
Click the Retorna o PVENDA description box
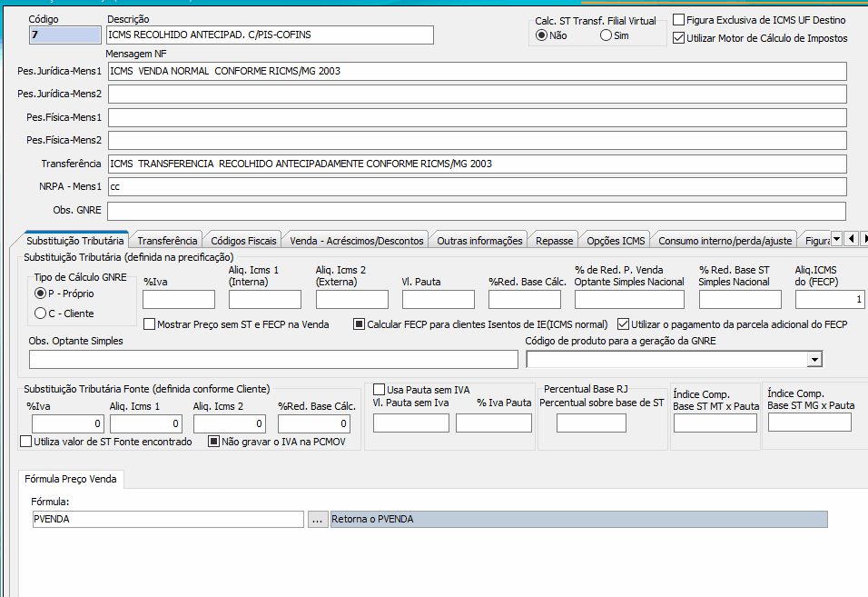579,520
